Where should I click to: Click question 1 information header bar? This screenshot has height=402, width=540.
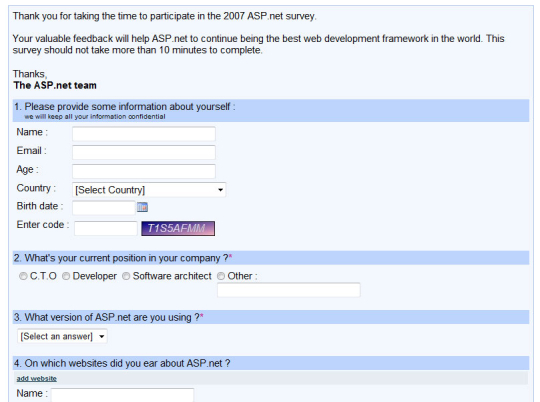271,111
